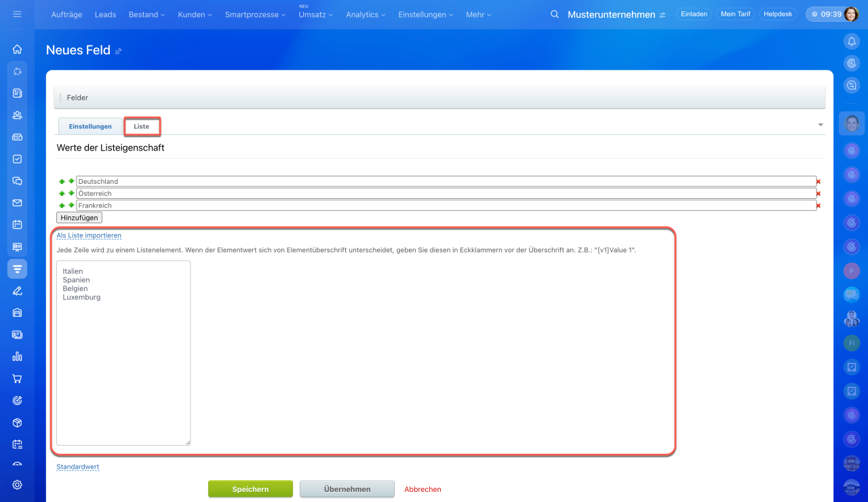Click the Hinzufügen button
This screenshot has width=868, height=502.
[79, 218]
